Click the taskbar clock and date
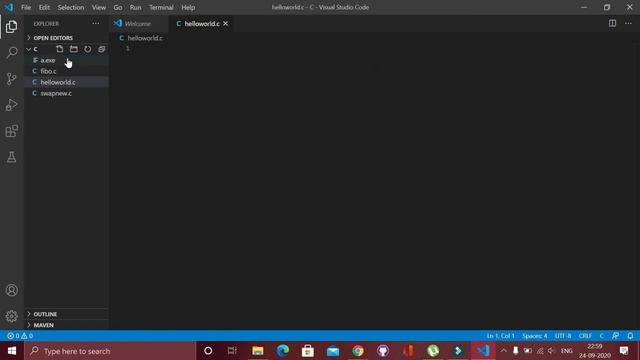The image size is (640, 360). [595, 351]
